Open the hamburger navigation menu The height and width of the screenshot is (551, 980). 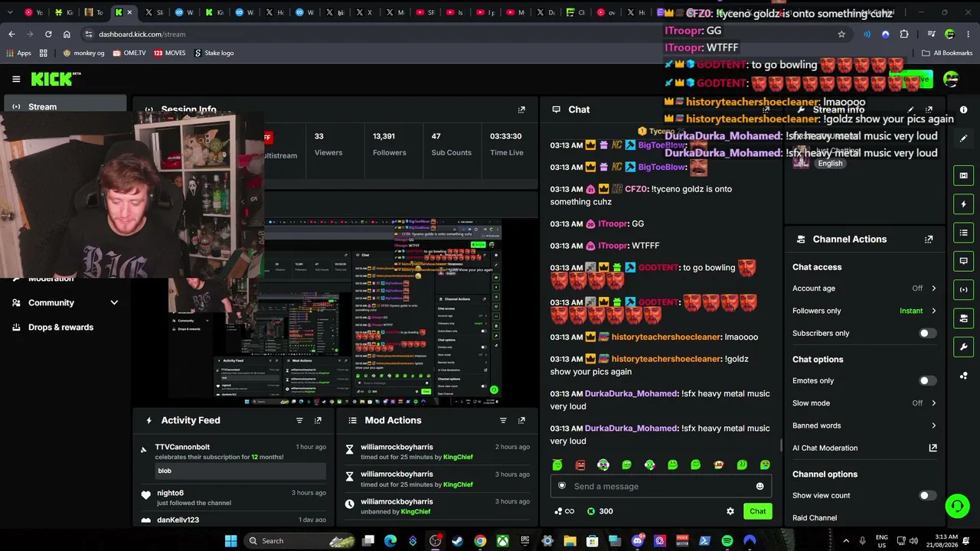[16, 79]
